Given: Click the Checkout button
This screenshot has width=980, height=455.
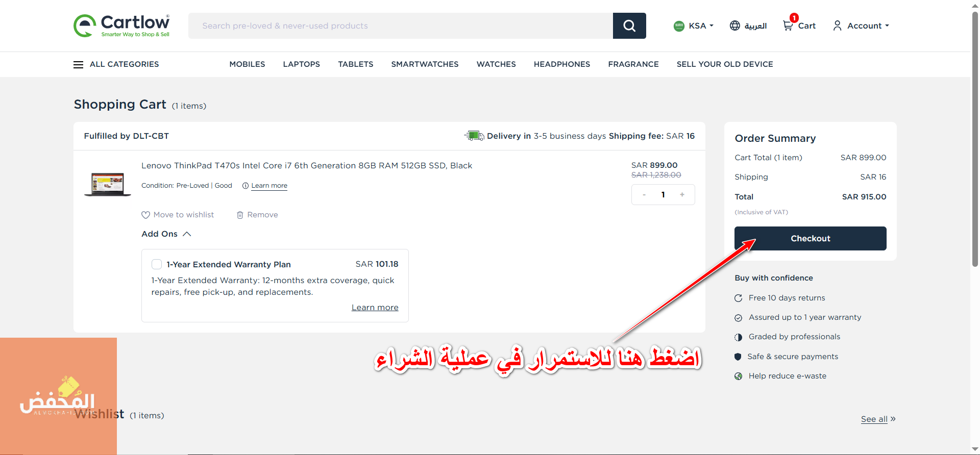Looking at the screenshot, I should [x=811, y=239].
